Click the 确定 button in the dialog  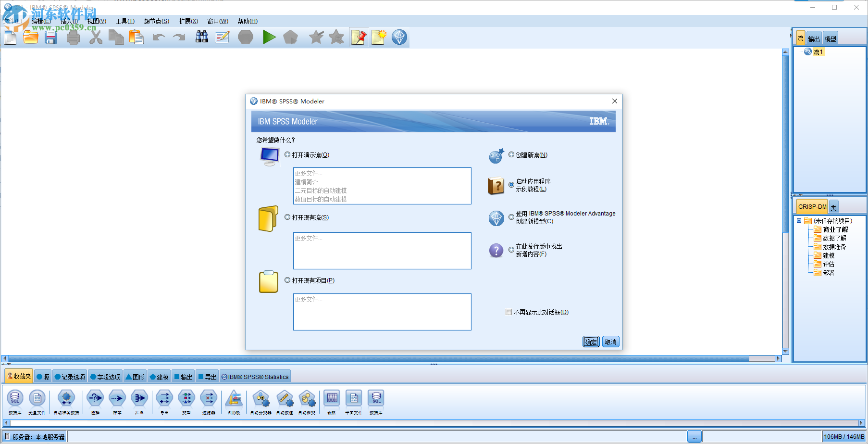(590, 342)
